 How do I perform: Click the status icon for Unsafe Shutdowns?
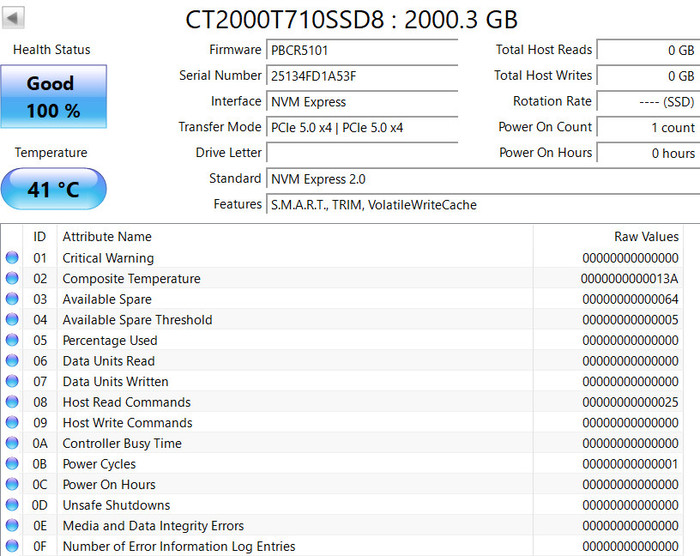click(x=12, y=505)
